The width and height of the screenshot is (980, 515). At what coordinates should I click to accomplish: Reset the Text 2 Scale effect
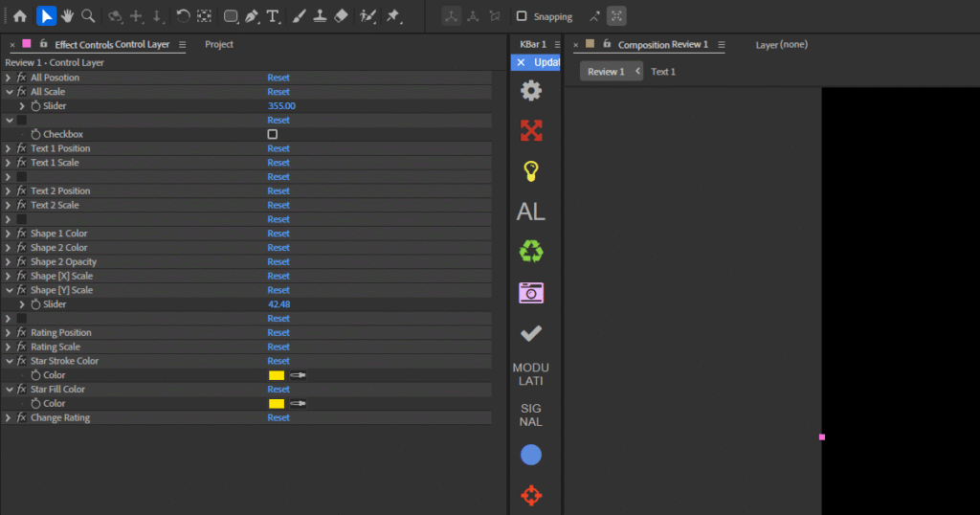278,205
